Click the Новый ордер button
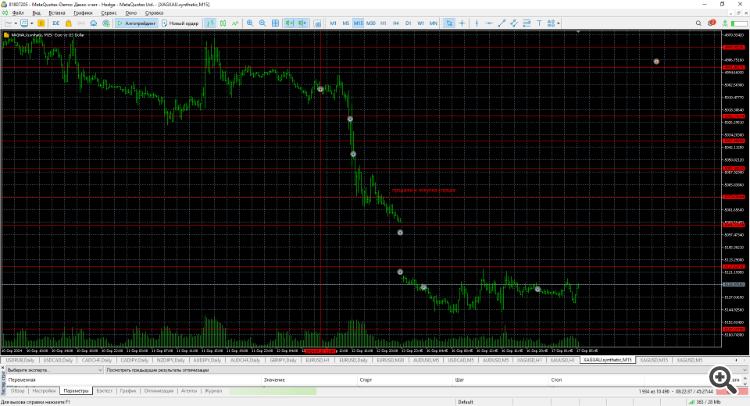The height and width of the screenshot is (406, 750). coord(180,23)
